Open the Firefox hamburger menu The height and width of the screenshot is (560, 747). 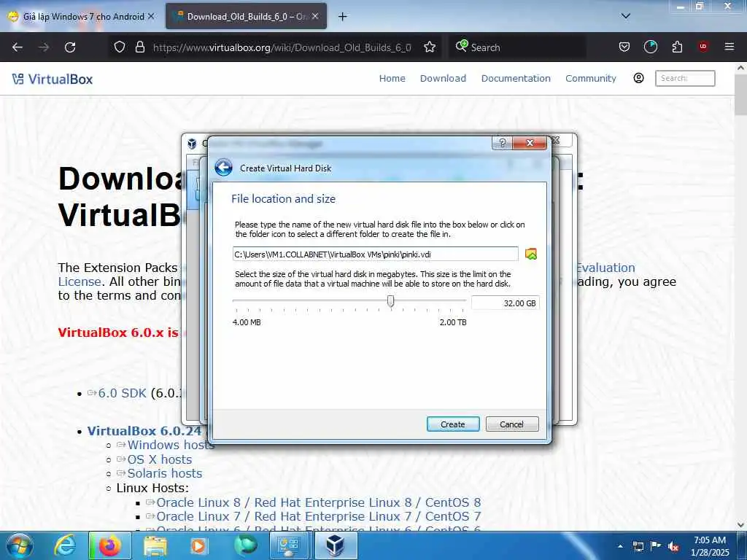[x=729, y=47]
